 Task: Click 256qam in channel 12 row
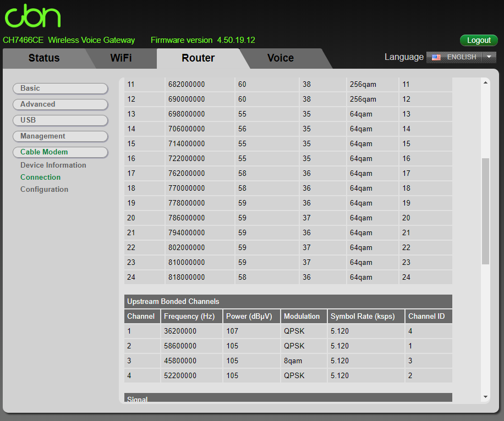click(363, 99)
